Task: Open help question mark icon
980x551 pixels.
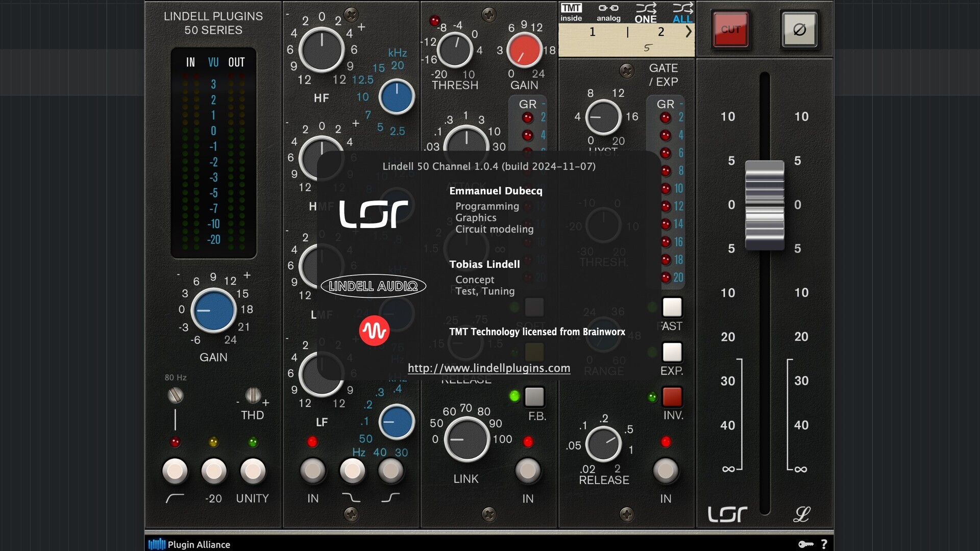Action: pyautogui.click(x=824, y=544)
